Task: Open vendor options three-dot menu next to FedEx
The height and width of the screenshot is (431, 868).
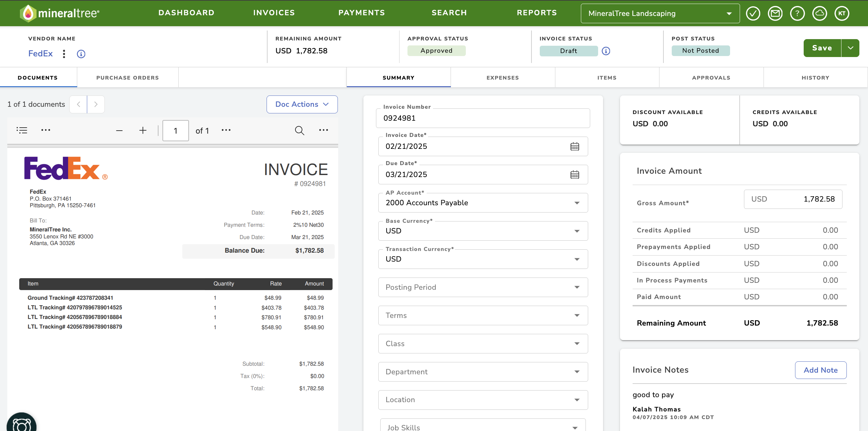Action: 64,54
